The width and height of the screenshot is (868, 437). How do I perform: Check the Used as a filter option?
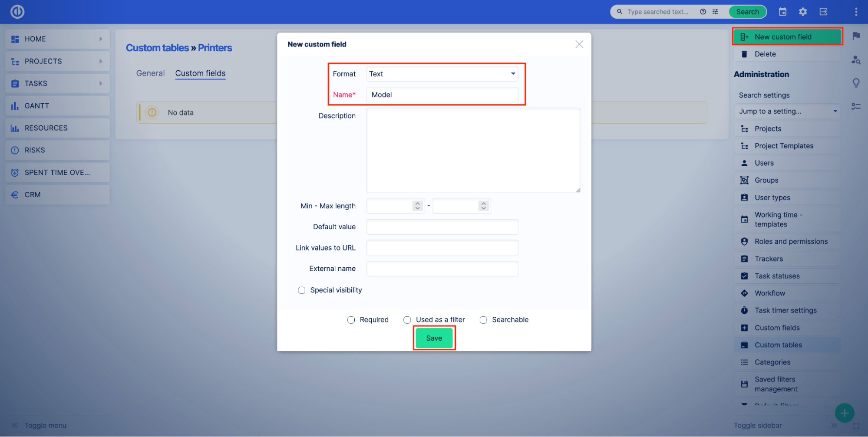click(x=407, y=320)
